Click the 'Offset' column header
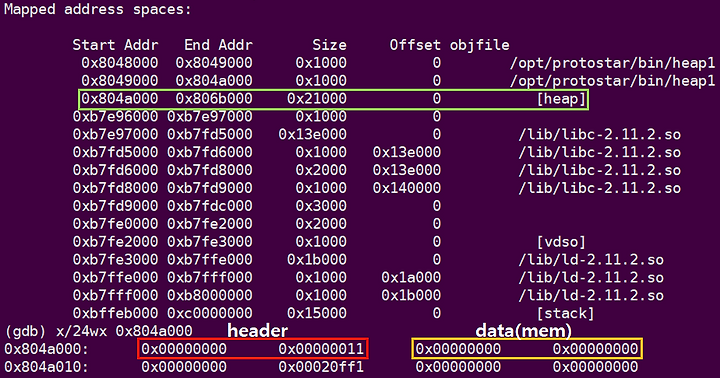This screenshot has width=720, height=378. pyautogui.click(x=415, y=45)
